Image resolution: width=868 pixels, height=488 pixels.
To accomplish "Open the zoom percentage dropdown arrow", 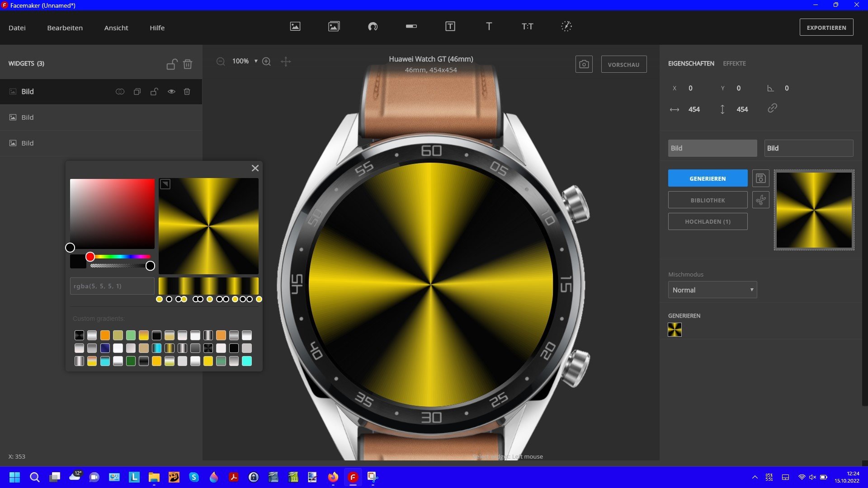I will point(256,61).
